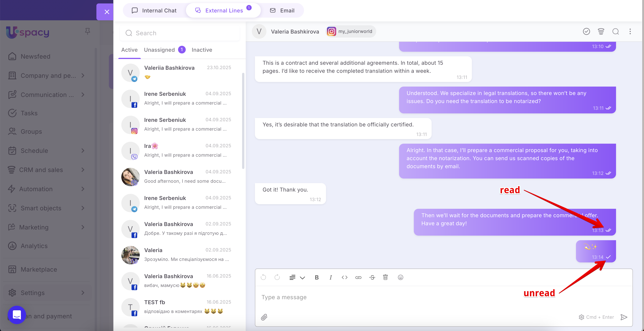Click the insert link icon
The image size is (644, 331).
(358, 277)
